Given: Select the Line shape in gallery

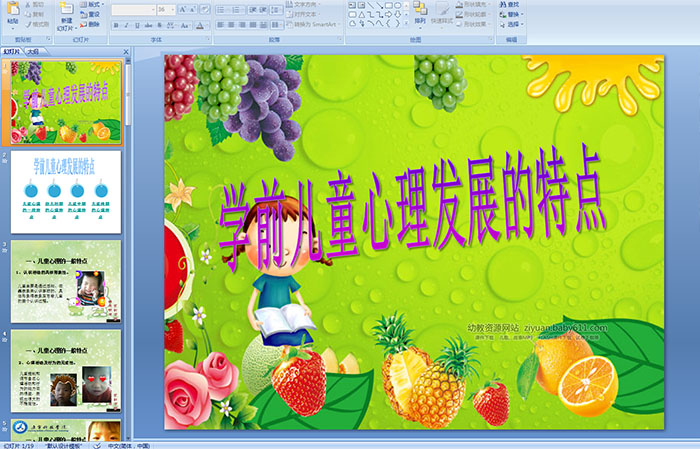Looking at the screenshot, I should (x=371, y=5).
